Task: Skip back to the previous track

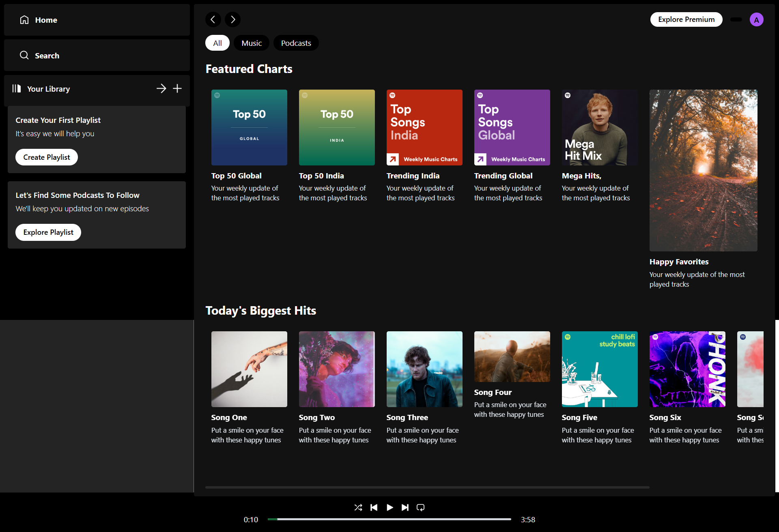Action: [x=374, y=507]
